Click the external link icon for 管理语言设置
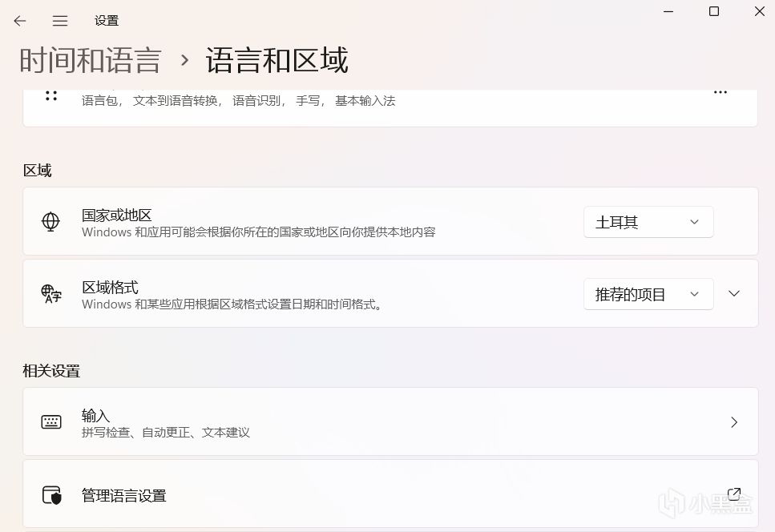This screenshot has height=532, width=775. pyautogui.click(x=734, y=494)
